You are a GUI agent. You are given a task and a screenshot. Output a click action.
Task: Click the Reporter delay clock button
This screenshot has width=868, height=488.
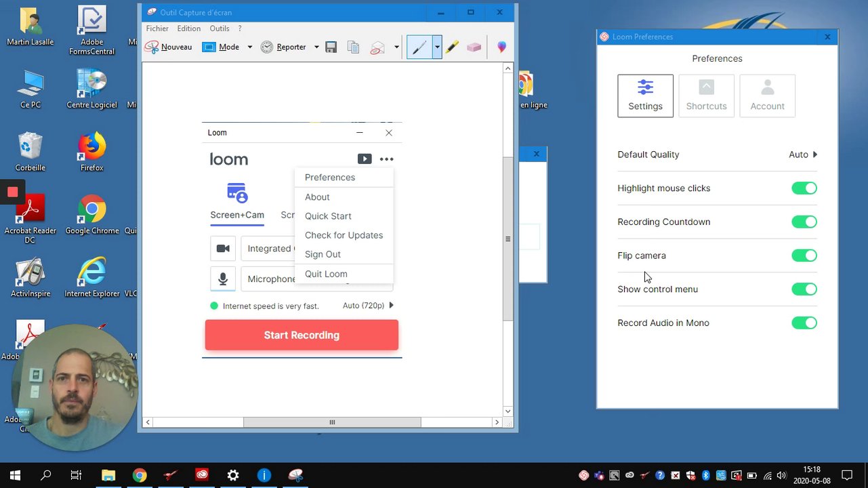(284, 47)
